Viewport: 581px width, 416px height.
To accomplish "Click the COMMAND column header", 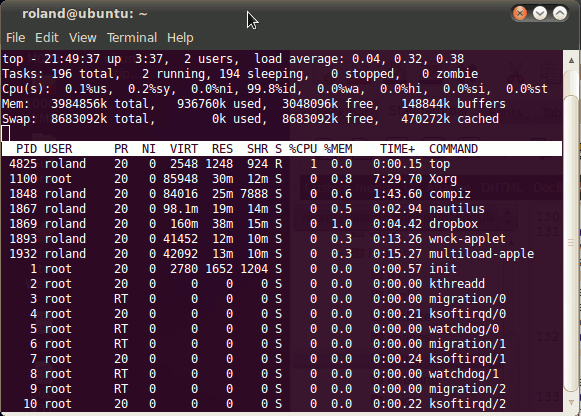I will click(x=454, y=149).
